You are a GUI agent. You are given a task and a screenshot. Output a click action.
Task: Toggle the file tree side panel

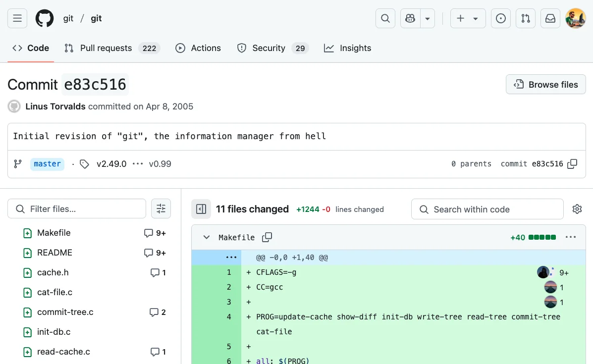coord(201,209)
